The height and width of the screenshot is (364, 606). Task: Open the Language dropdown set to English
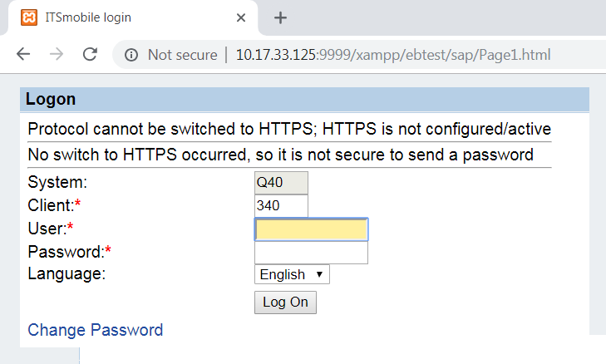[x=292, y=274]
